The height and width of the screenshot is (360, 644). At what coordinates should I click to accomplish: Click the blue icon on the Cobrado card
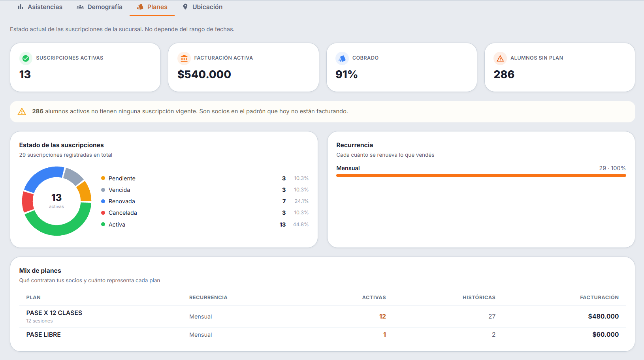tap(342, 58)
